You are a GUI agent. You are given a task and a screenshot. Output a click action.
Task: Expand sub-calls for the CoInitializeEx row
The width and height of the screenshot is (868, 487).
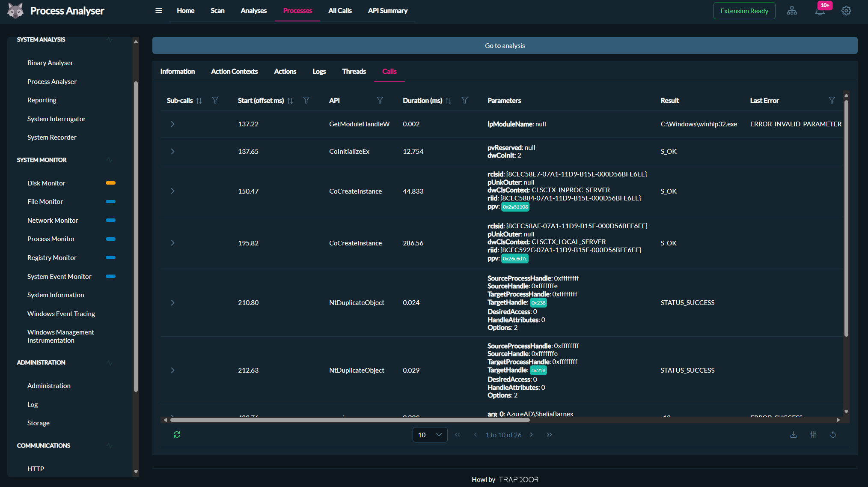pyautogui.click(x=172, y=151)
